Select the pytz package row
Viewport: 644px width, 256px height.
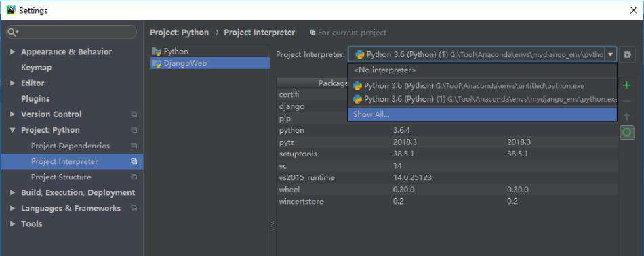coord(447,142)
